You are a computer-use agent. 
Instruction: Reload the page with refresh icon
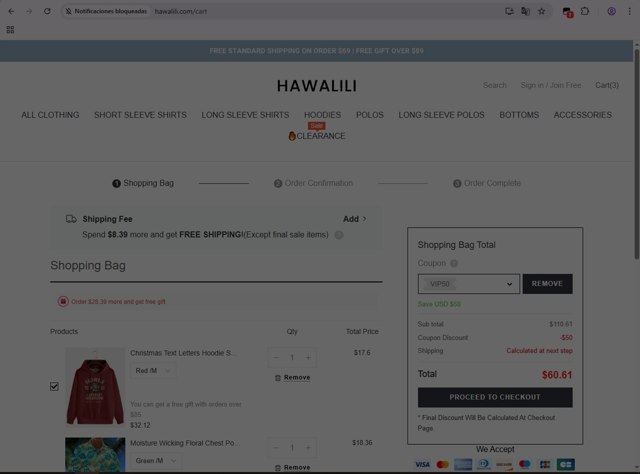click(47, 11)
